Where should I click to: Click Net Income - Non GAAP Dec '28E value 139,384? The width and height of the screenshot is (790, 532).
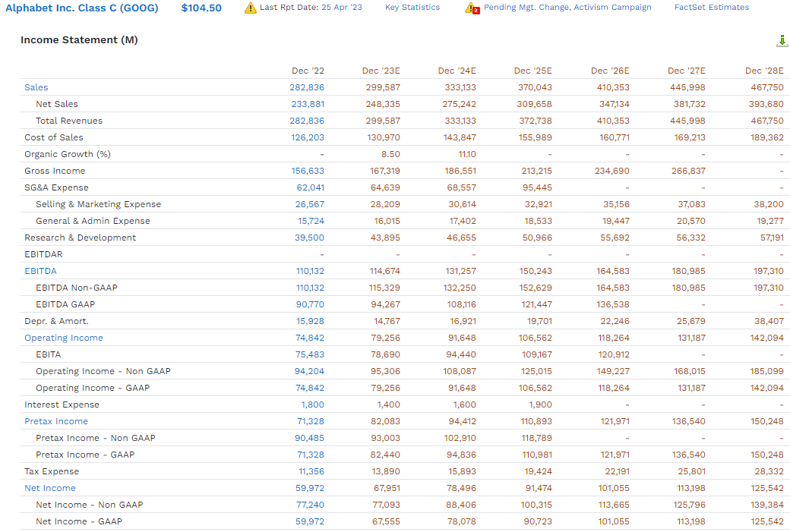coord(767,505)
